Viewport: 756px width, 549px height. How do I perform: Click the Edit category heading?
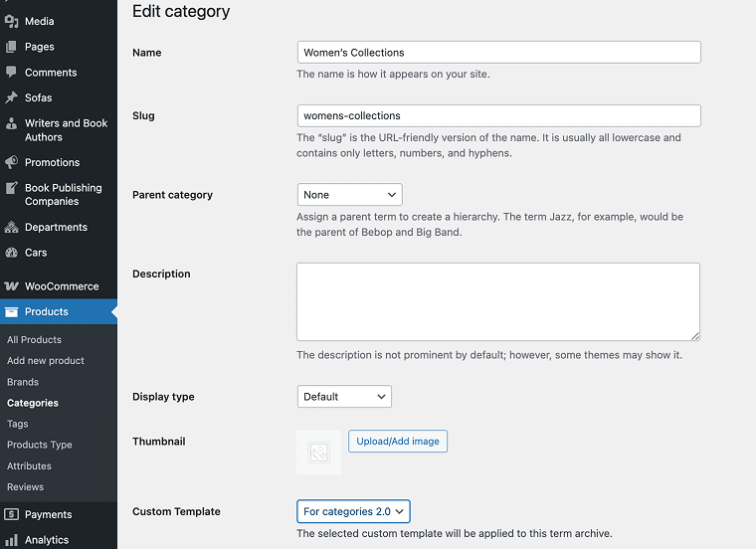181,11
